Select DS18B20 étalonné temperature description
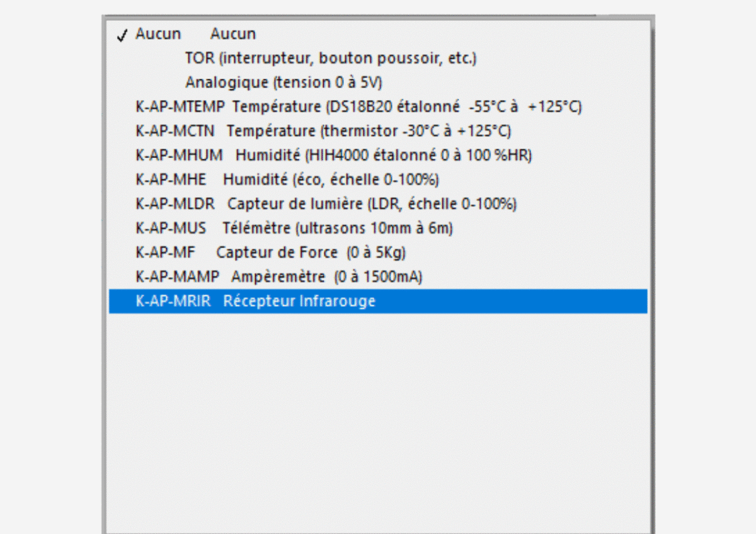The width and height of the screenshot is (756, 534). point(407,107)
